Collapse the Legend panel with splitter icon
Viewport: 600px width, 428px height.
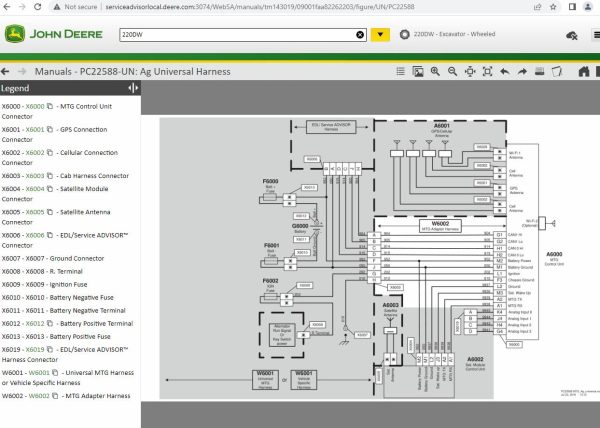(133, 89)
